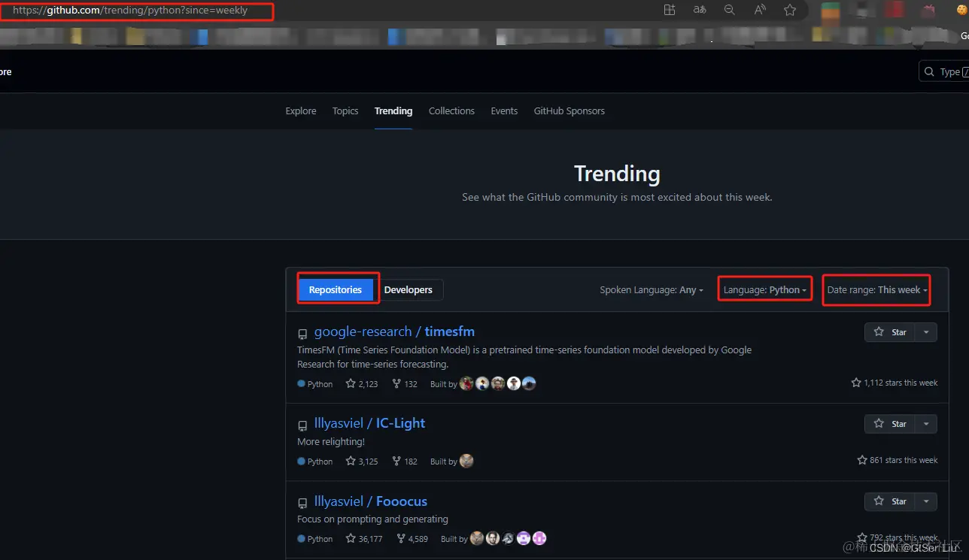
Task: Click "861 stars this week" text
Action: point(898,460)
